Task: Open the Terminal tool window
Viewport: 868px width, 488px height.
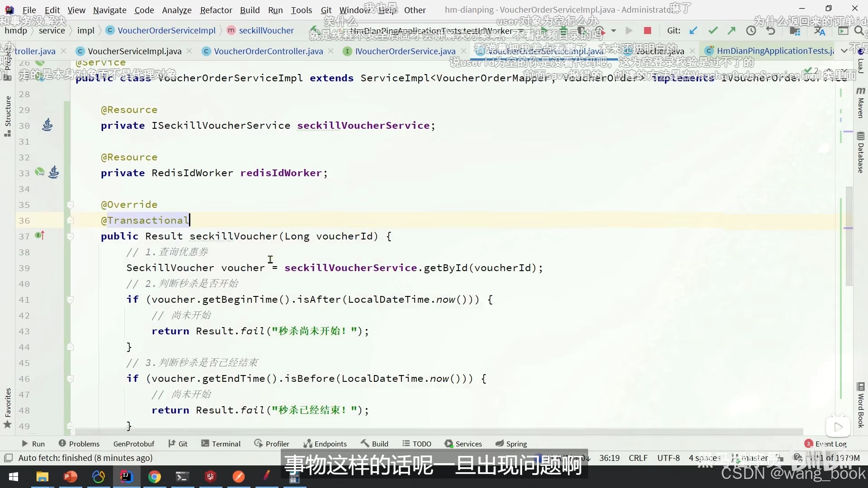Action: (x=221, y=444)
